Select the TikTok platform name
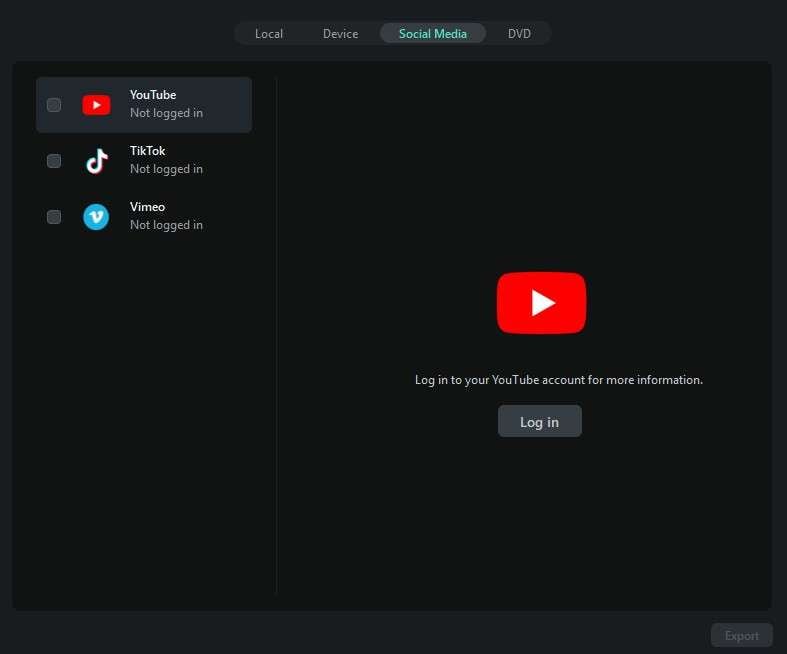This screenshot has height=654, width=787. 148,151
